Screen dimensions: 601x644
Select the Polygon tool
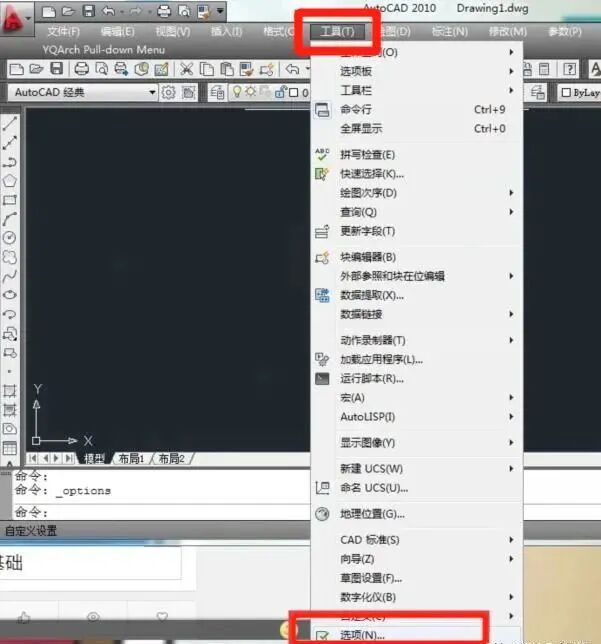[10, 181]
